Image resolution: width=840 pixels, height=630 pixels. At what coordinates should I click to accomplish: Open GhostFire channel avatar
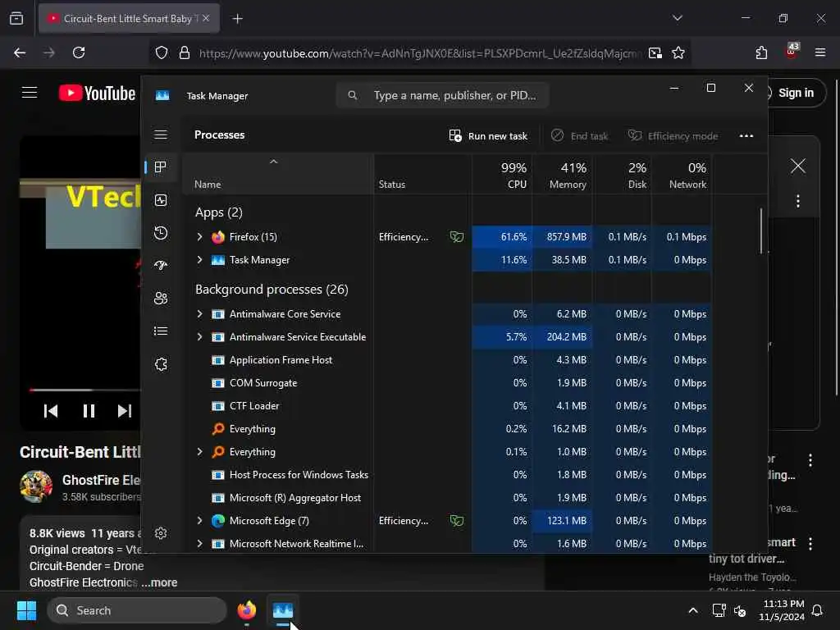(36, 486)
